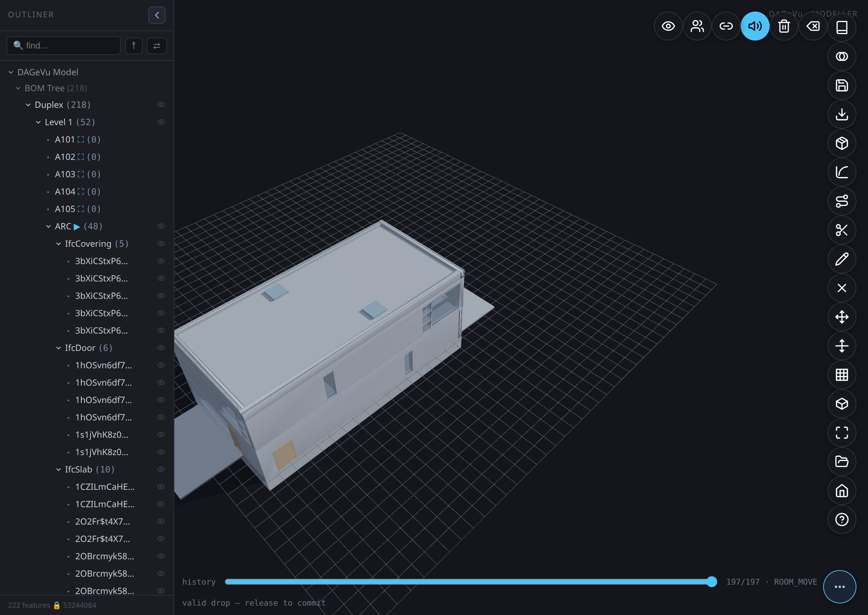Select the vertical move tool
Screen dimensions: 868x615
(842, 346)
